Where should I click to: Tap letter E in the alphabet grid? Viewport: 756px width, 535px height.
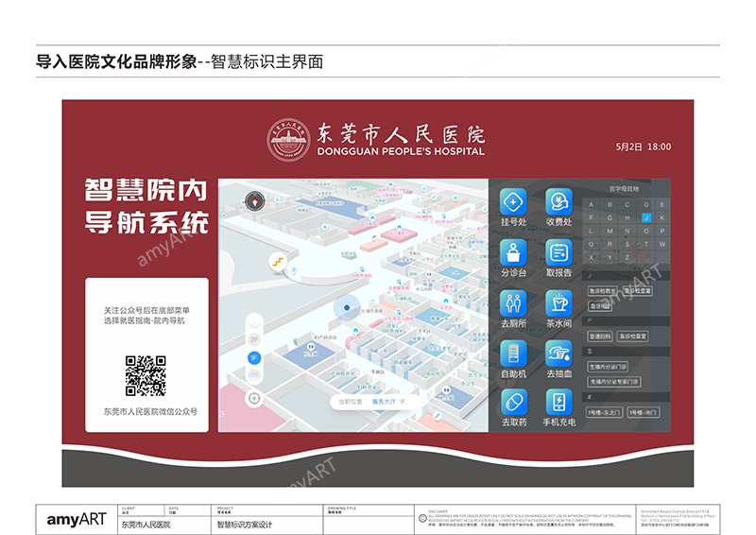point(662,204)
